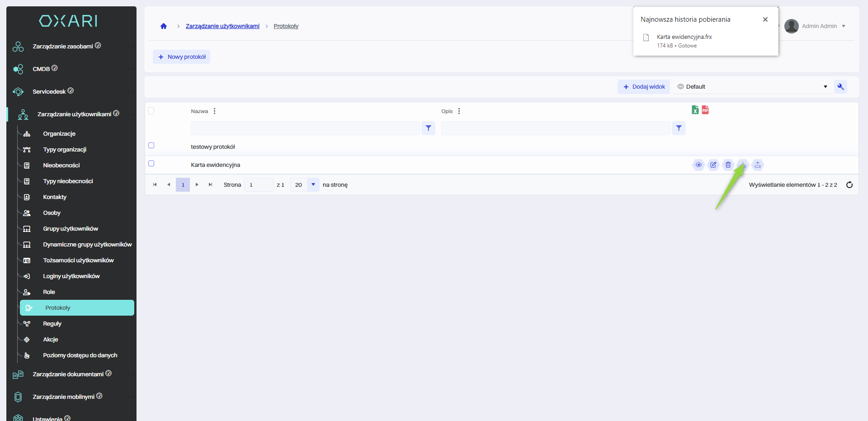Preview Karta ewidencyjna with eye icon

coord(698,165)
